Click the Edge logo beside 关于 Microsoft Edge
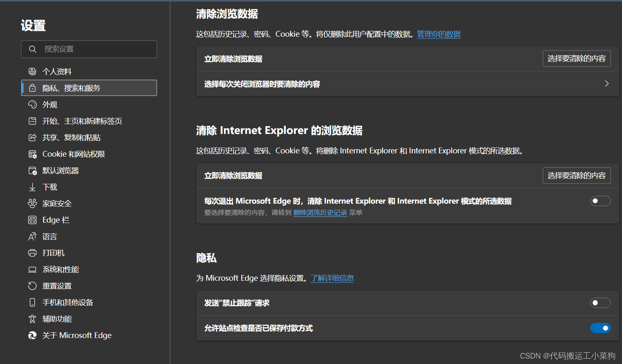The width and height of the screenshot is (622, 364). [32, 335]
